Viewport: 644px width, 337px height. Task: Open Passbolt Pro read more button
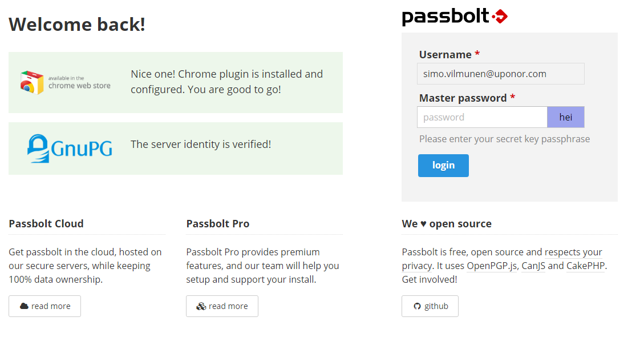pos(222,306)
